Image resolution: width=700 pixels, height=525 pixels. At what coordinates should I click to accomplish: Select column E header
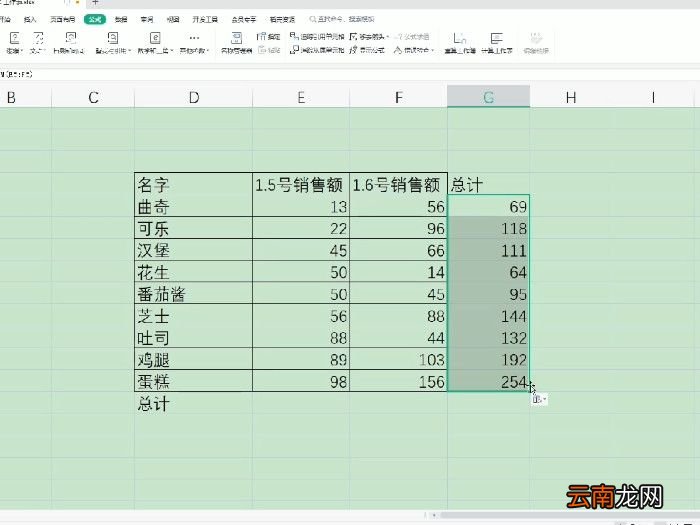pyautogui.click(x=301, y=97)
